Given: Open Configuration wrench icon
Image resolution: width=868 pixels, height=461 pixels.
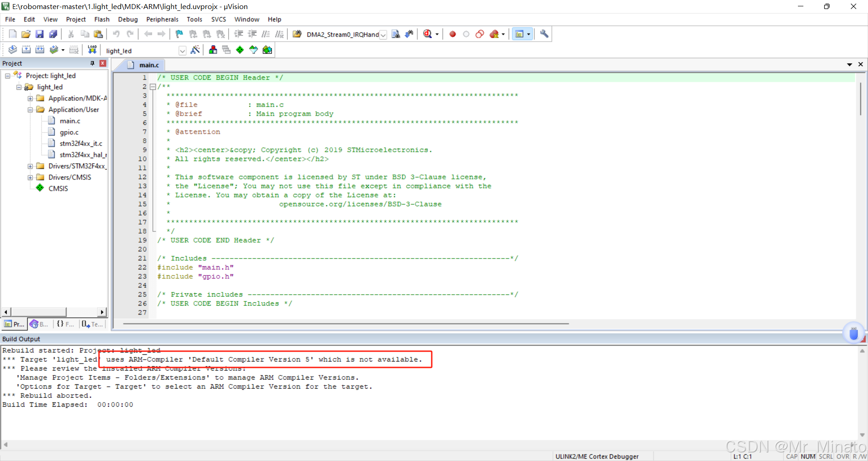Looking at the screenshot, I should 544,34.
